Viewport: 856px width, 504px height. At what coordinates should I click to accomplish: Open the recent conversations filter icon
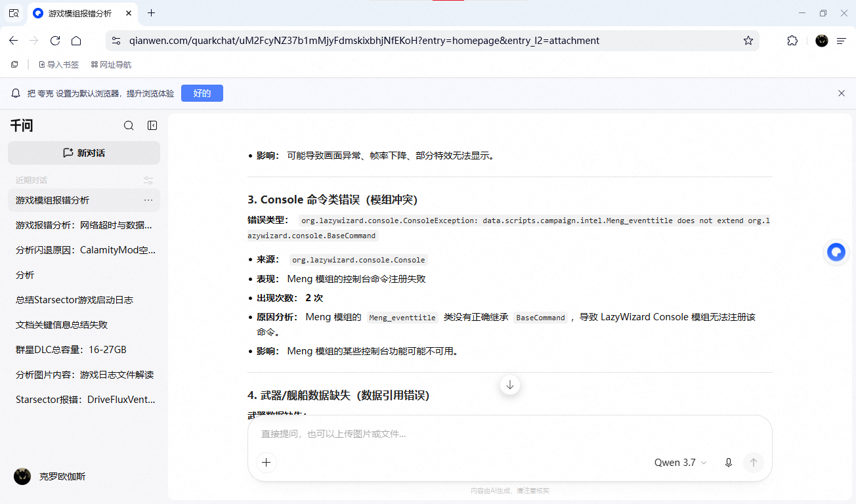pyautogui.click(x=148, y=180)
